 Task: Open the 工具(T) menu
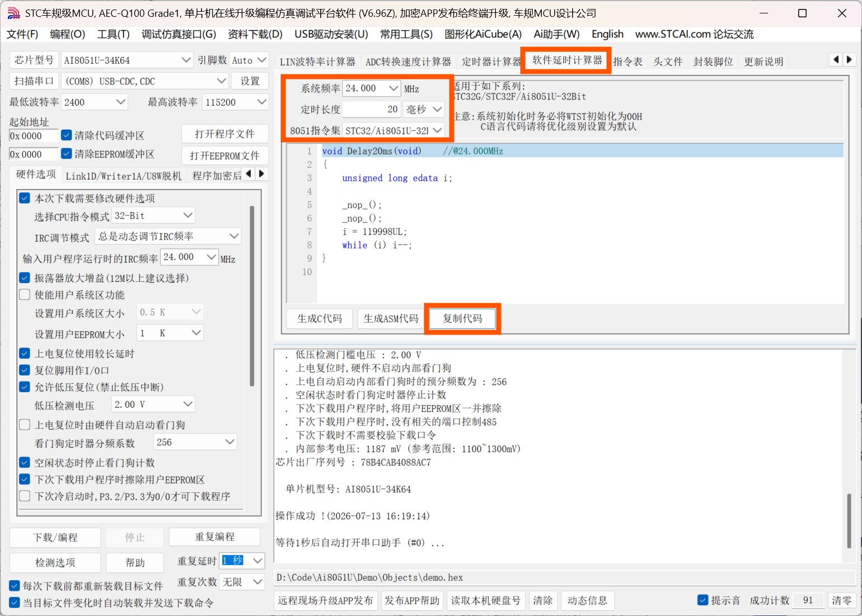click(114, 34)
